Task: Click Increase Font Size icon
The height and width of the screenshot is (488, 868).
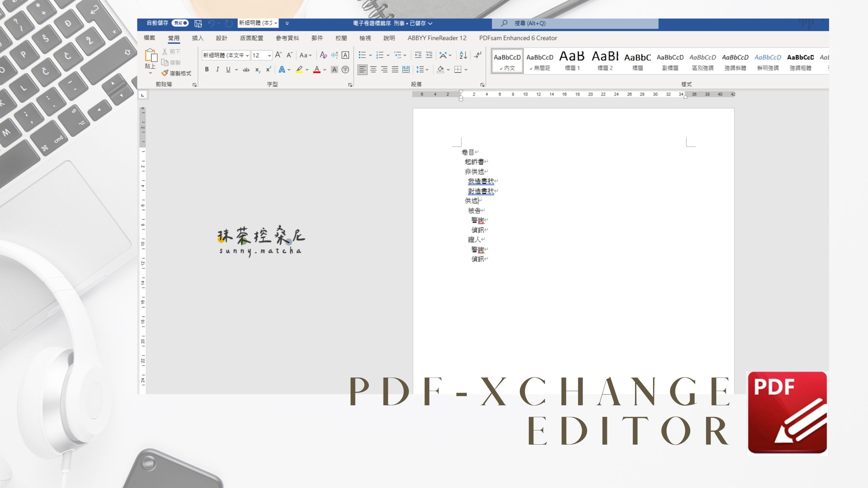Action: pos(278,55)
